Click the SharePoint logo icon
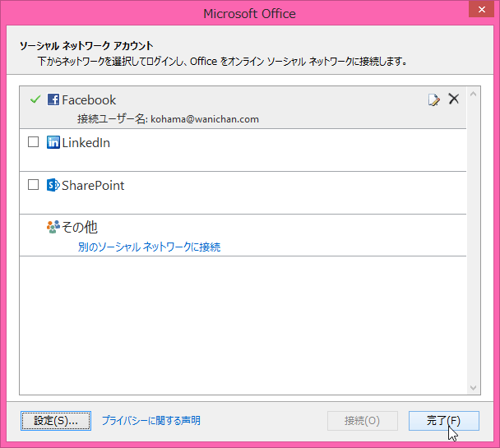 (53, 185)
